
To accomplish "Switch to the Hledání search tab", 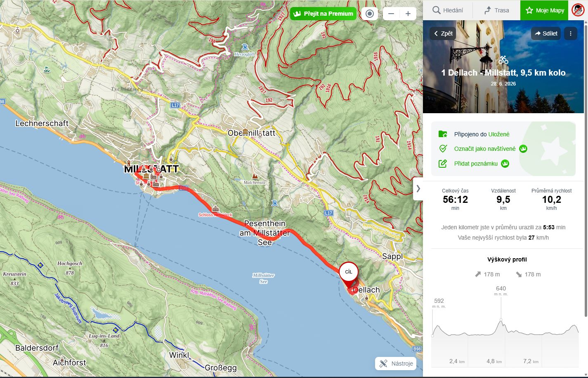I will 448,10.
